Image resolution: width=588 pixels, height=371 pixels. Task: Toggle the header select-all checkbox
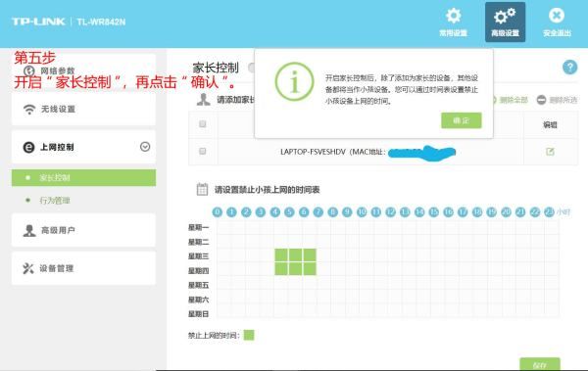pos(203,124)
